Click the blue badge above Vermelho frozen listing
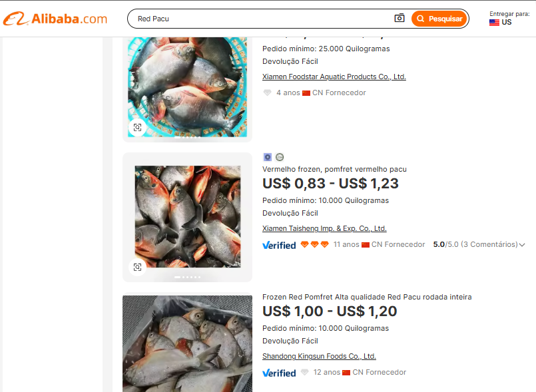Viewport: 536px width, 392px height. [267, 157]
